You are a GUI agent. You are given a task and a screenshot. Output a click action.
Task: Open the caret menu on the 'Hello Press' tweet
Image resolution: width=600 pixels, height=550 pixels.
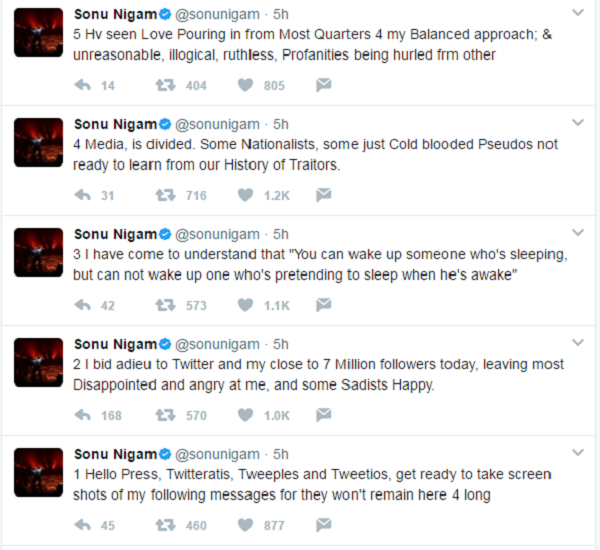(578, 454)
